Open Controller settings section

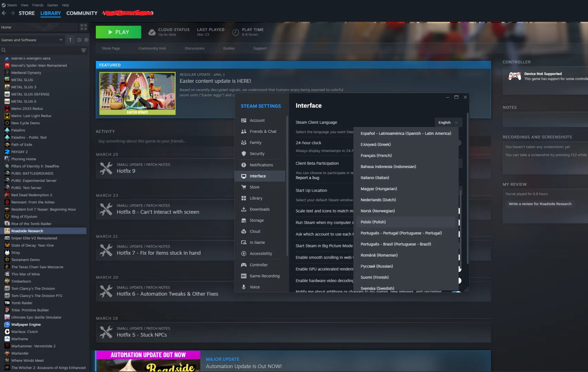[258, 265]
